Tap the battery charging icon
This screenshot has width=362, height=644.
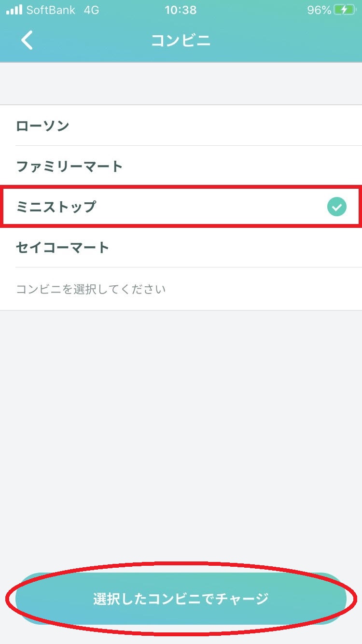(344, 10)
